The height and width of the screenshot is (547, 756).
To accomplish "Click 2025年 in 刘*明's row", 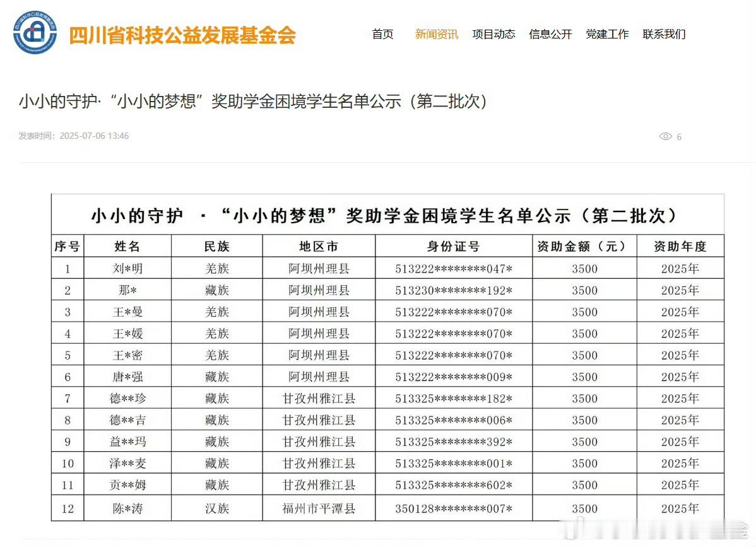I will tap(680, 268).
